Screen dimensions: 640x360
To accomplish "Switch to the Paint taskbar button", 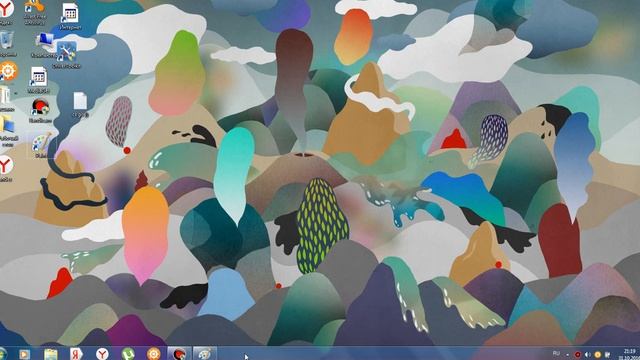I will [204, 353].
